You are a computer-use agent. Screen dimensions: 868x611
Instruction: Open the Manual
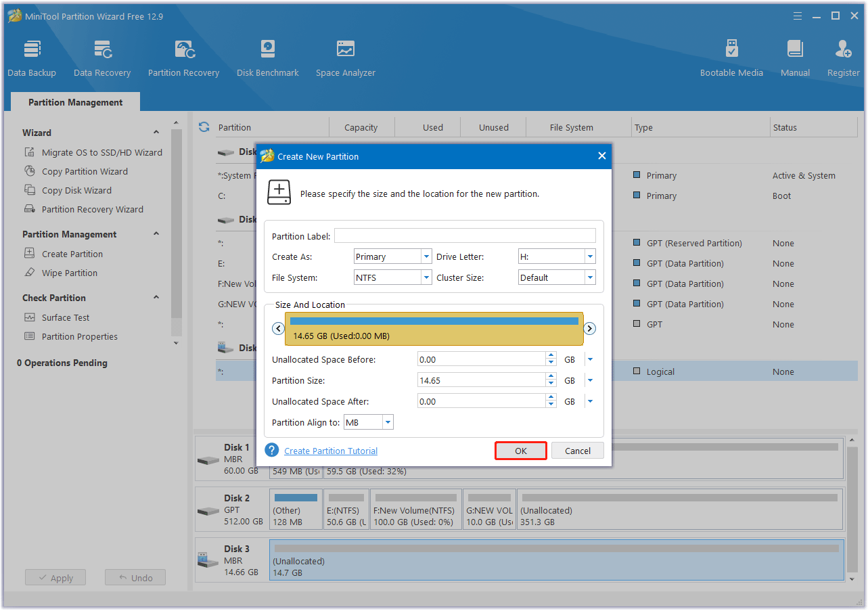(x=795, y=59)
